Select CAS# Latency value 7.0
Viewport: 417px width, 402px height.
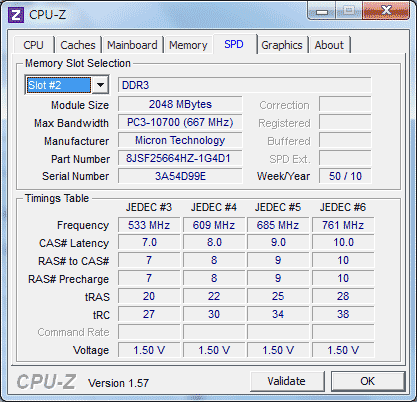[149, 242]
